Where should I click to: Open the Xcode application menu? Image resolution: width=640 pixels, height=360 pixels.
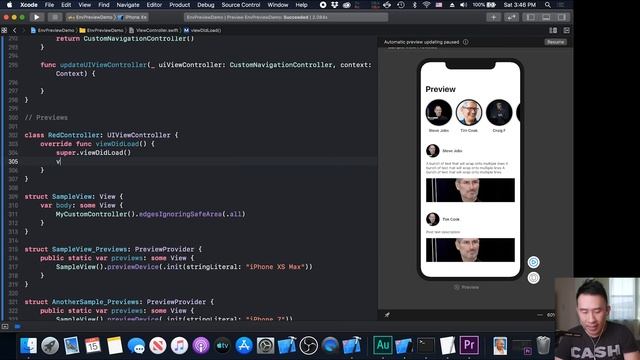(x=29, y=5)
